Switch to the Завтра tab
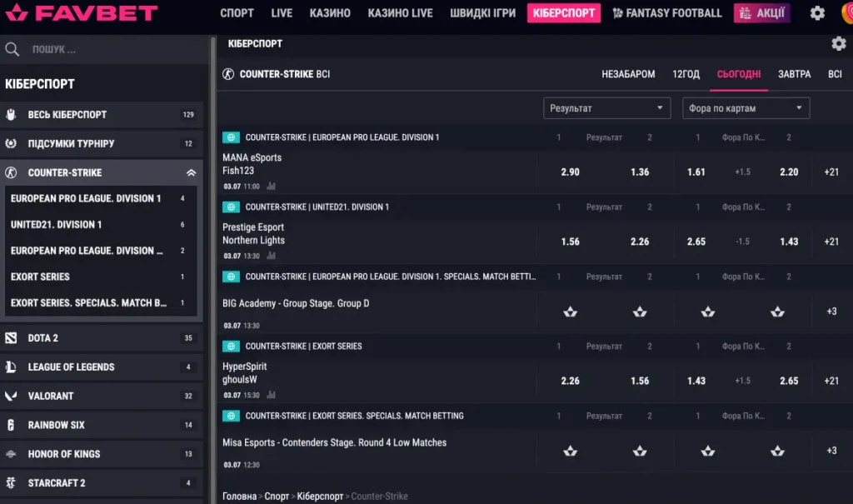The width and height of the screenshot is (853, 504). 794,74
